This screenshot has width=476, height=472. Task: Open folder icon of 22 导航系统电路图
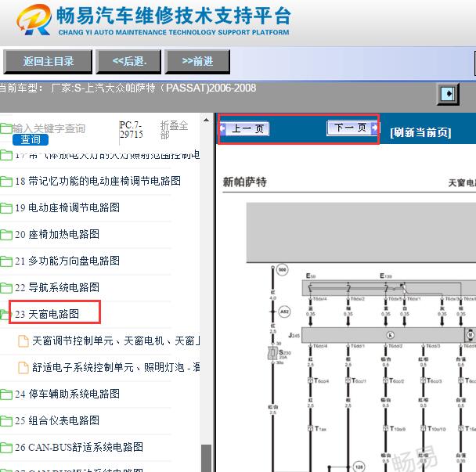tap(6, 288)
